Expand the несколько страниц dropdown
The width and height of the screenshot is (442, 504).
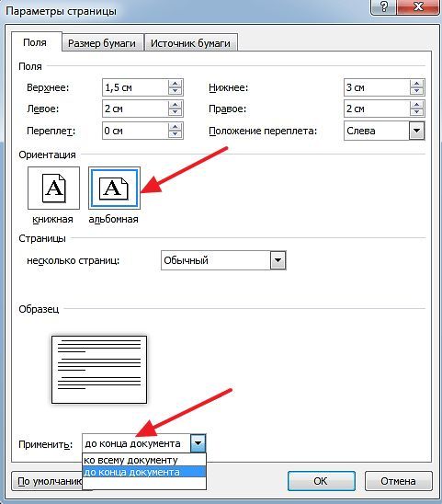[x=278, y=260]
